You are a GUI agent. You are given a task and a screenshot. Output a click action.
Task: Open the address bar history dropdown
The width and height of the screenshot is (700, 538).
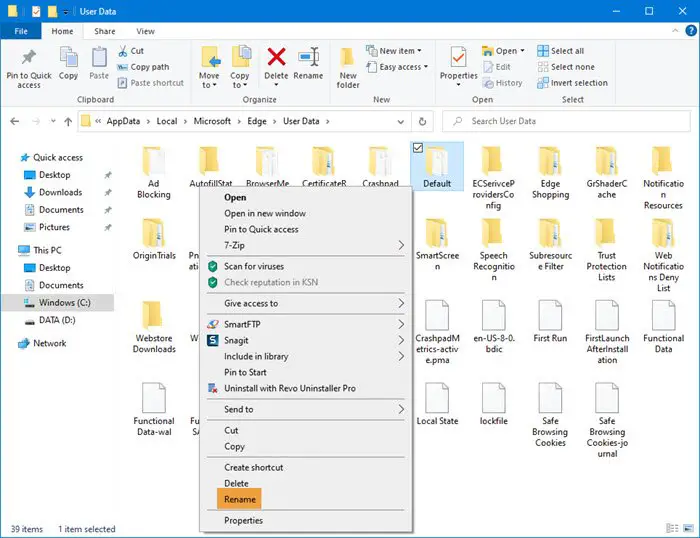pos(399,121)
